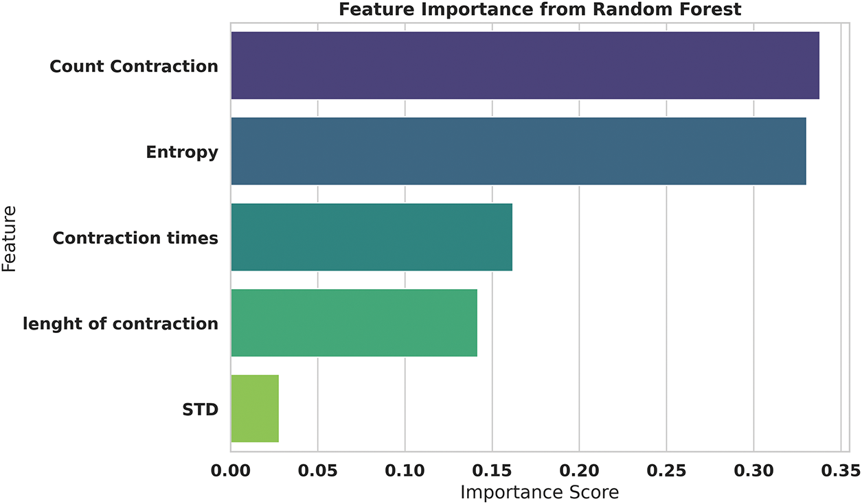Click the Count Contraction axis label
The image size is (862, 504).
pos(134,67)
